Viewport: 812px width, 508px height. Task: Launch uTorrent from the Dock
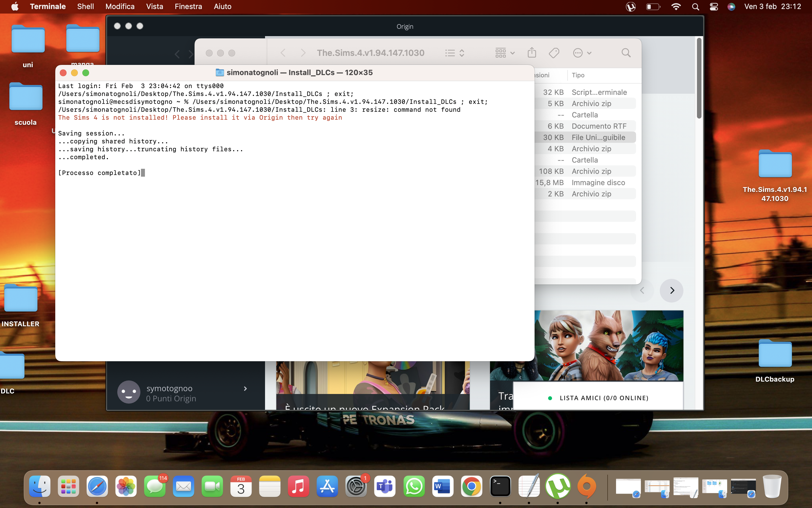558,486
